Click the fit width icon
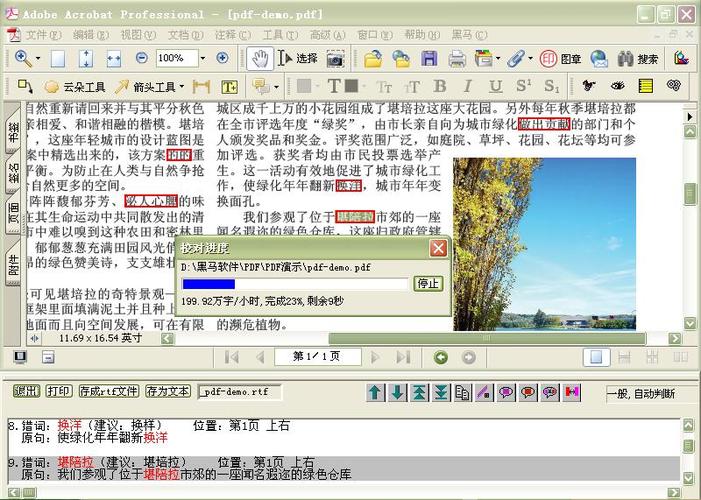Viewport: 701px width, 500px height. [114, 59]
